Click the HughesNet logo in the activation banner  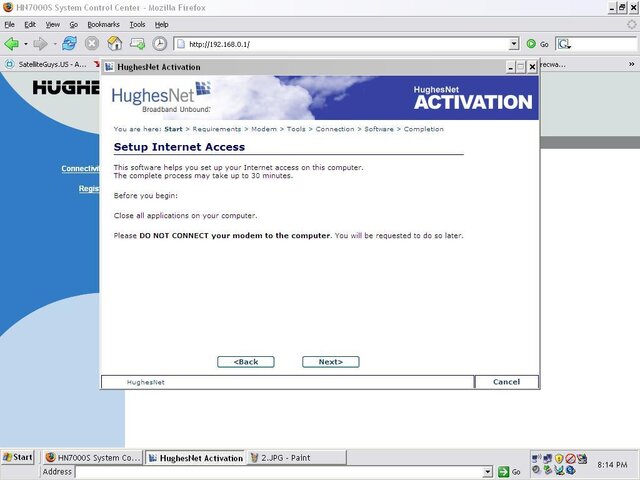pos(161,97)
